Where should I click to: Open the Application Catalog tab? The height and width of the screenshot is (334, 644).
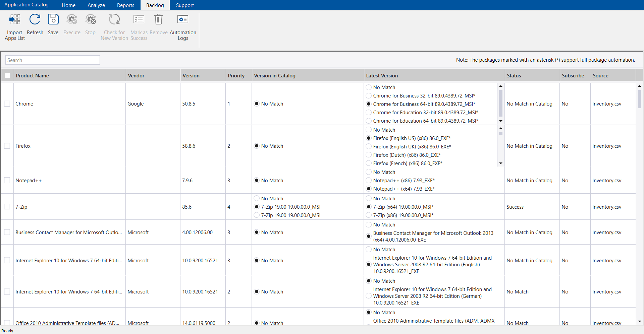26,5
